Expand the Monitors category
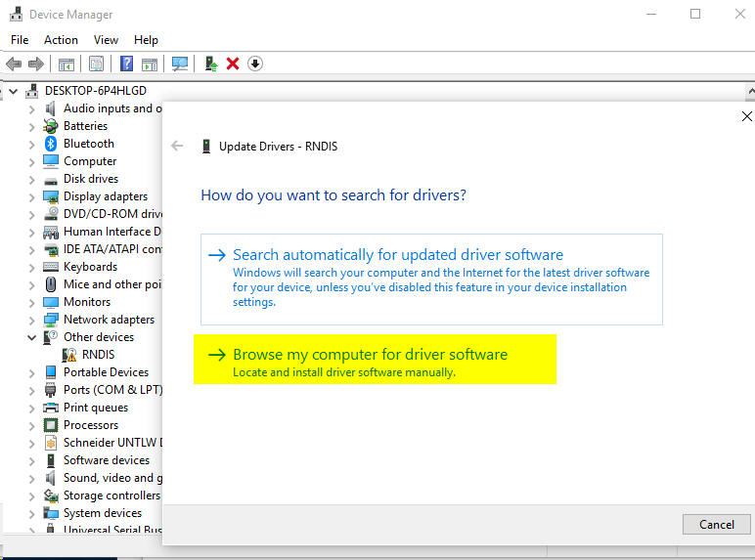The width and height of the screenshot is (755, 560). [x=31, y=303]
